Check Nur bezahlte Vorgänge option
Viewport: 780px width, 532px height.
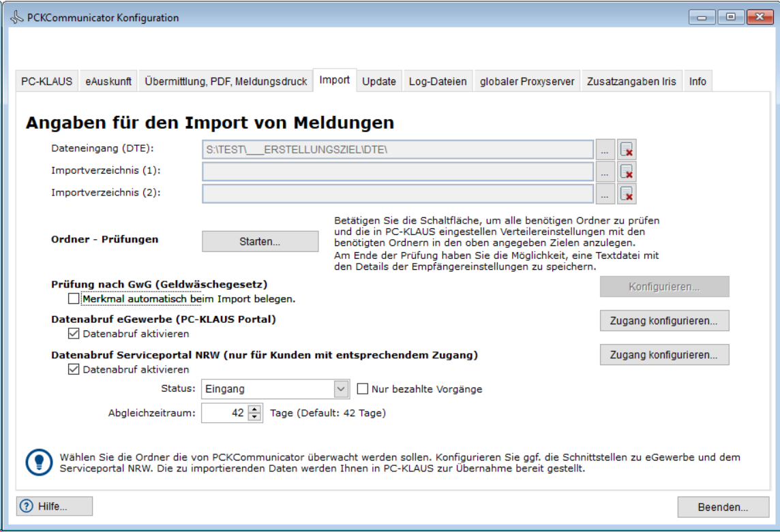tap(363, 389)
